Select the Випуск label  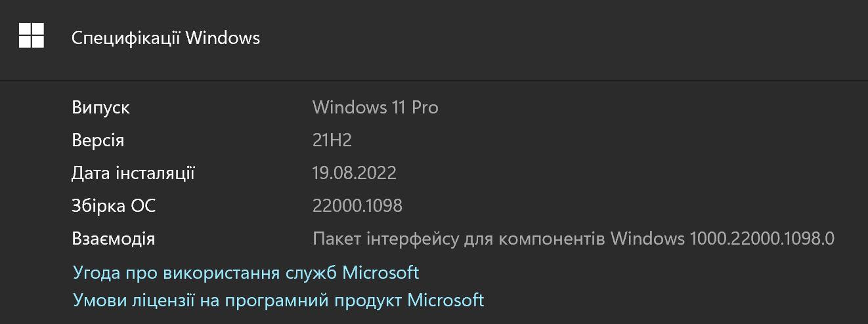click(x=100, y=108)
